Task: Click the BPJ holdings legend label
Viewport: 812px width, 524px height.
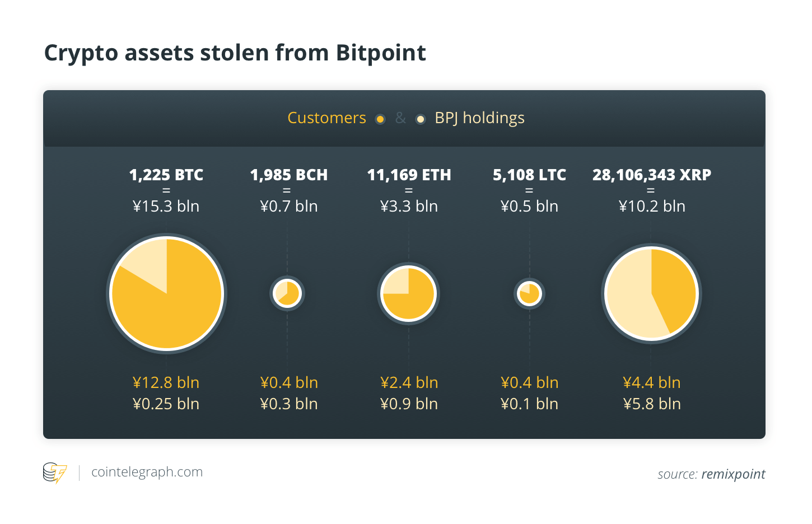Action: point(479,118)
